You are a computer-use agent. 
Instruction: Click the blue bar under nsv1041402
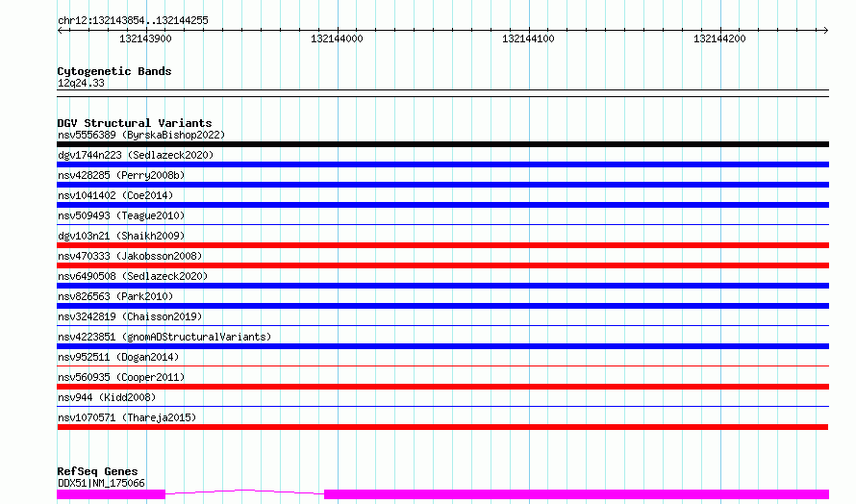coord(442,205)
